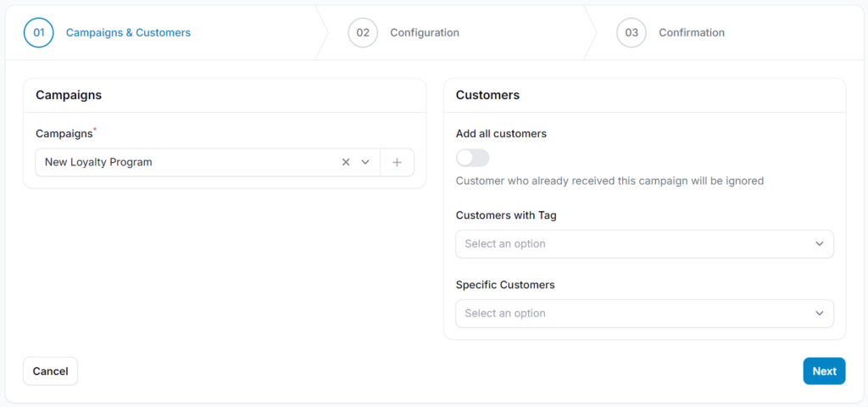Click the 01 step circle icon

coord(39,33)
